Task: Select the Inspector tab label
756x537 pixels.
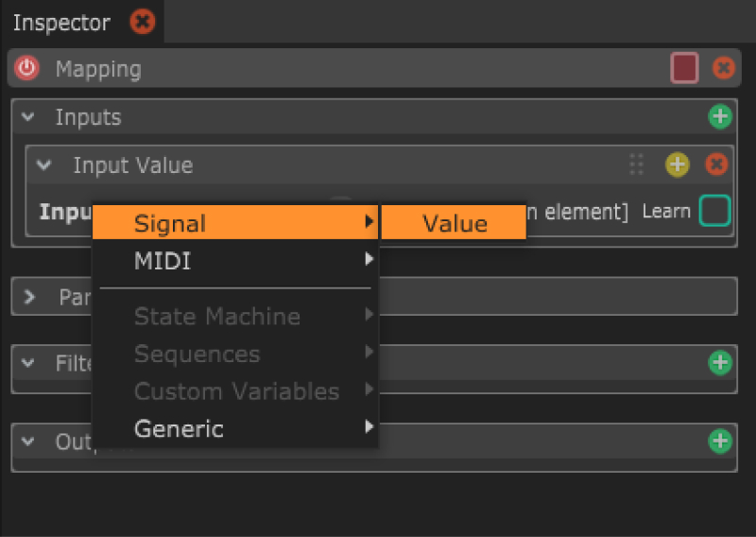Action: 61,22
